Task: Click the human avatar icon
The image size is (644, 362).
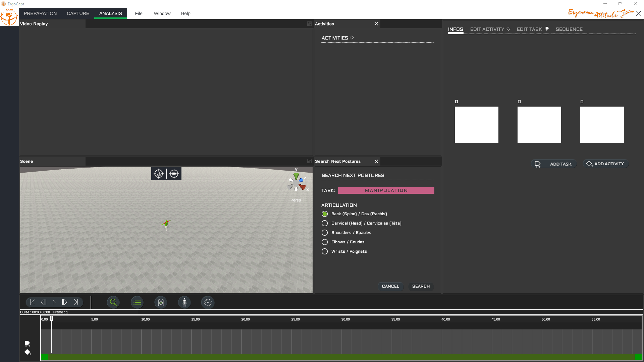Action: (184, 303)
